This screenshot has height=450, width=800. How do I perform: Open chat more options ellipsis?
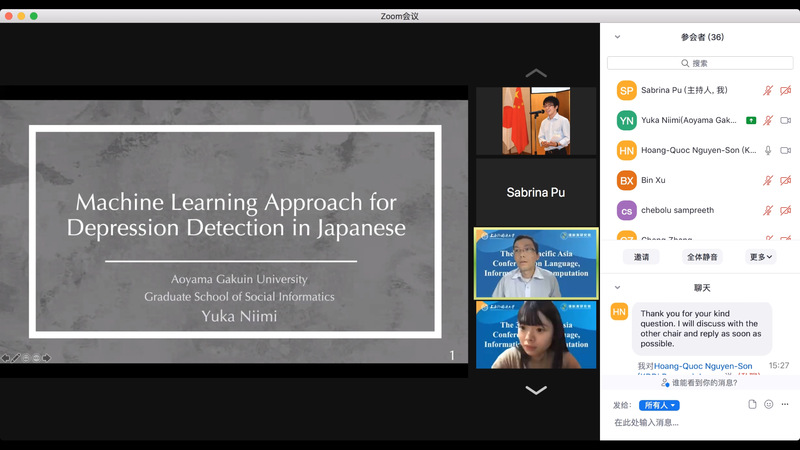coord(785,404)
